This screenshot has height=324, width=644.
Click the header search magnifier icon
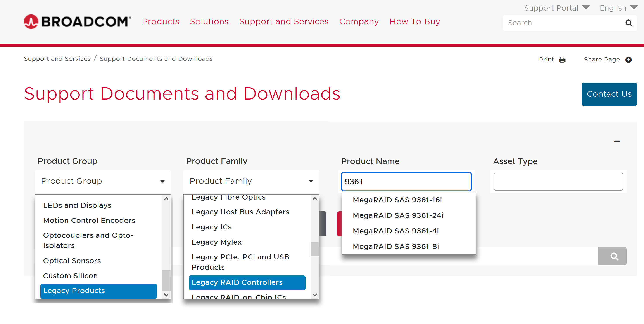pyautogui.click(x=629, y=23)
